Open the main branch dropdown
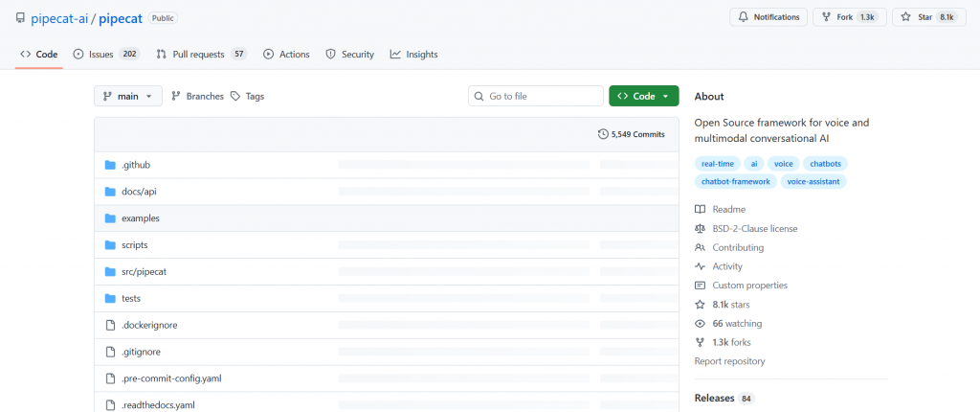 (x=128, y=97)
